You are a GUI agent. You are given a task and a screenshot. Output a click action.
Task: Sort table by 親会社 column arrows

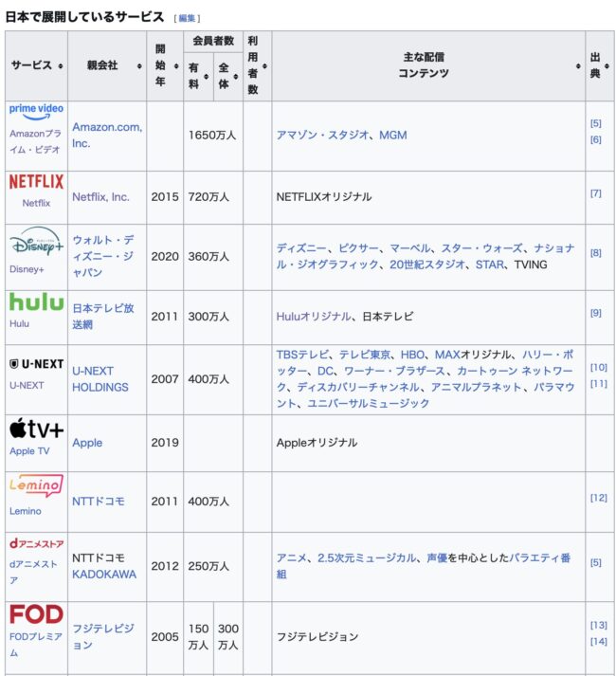point(139,66)
